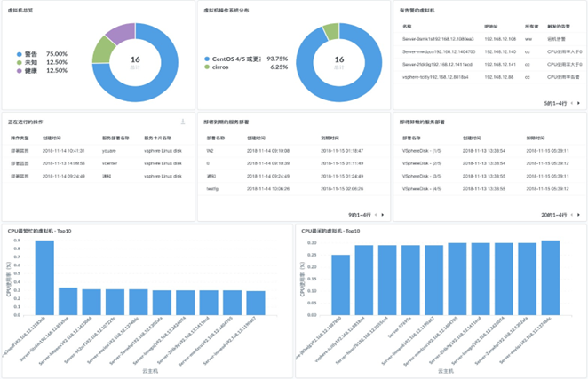Click green segment of OS distribution donut
This screenshot has width=588, height=379.
click(x=332, y=32)
